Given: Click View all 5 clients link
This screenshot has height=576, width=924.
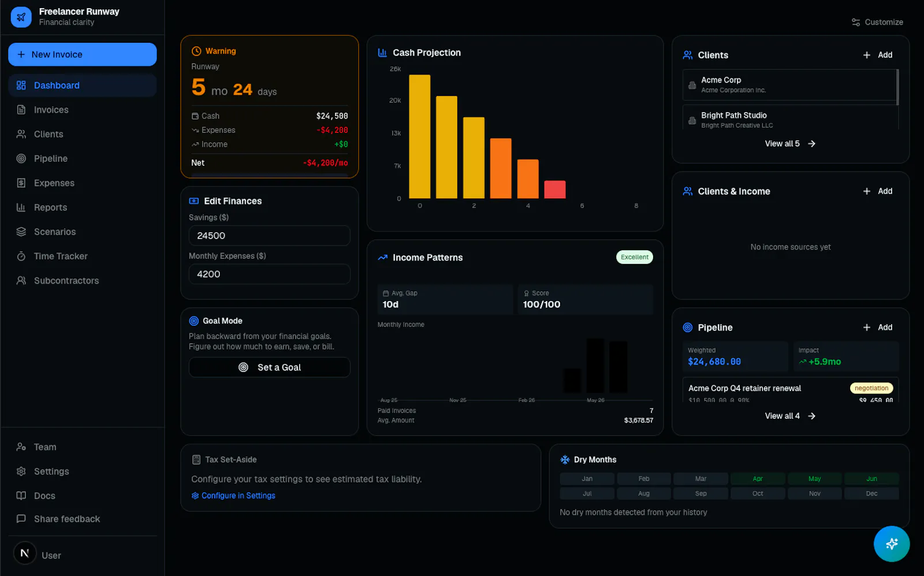Looking at the screenshot, I should (790, 144).
